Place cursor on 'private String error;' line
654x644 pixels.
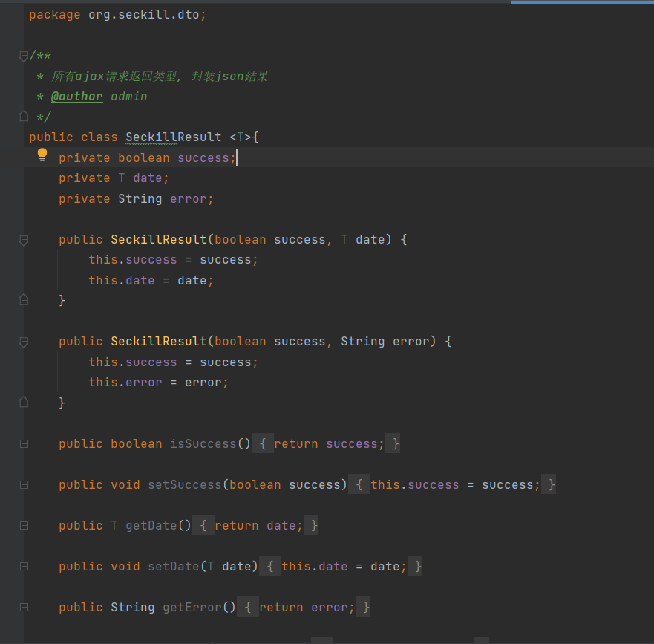pyautogui.click(x=136, y=198)
